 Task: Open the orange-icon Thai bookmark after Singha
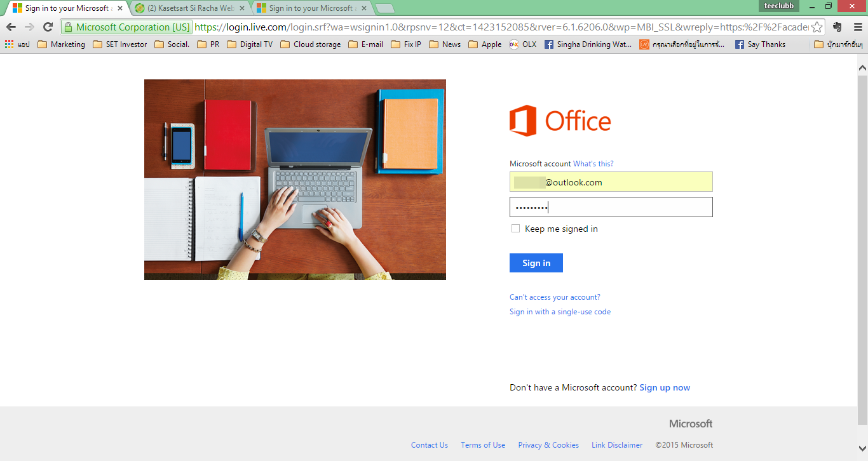(682, 44)
